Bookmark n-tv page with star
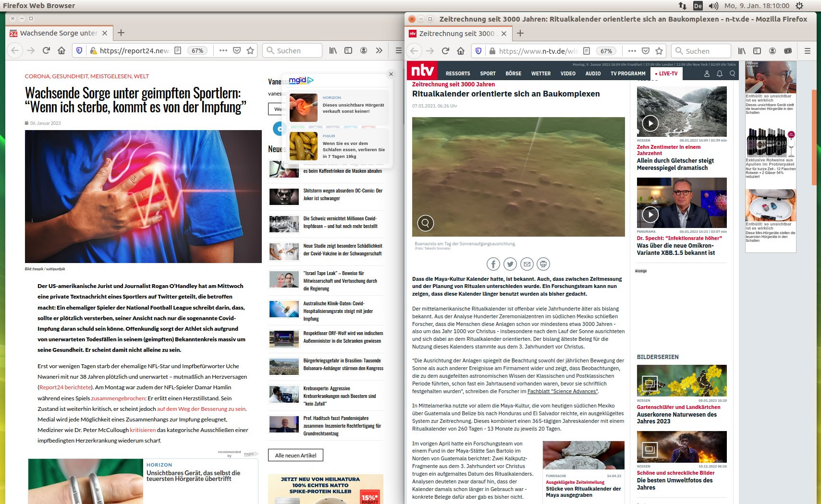The image size is (821, 504). (659, 51)
